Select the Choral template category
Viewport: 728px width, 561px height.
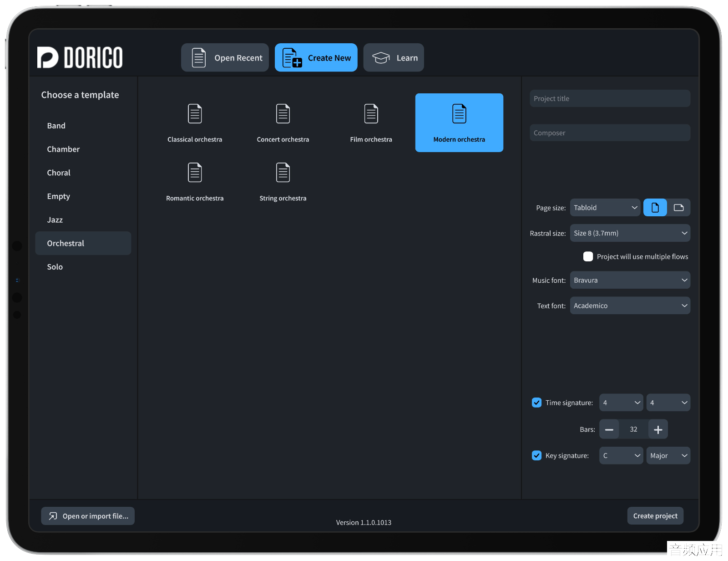pyautogui.click(x=83, y=173)
